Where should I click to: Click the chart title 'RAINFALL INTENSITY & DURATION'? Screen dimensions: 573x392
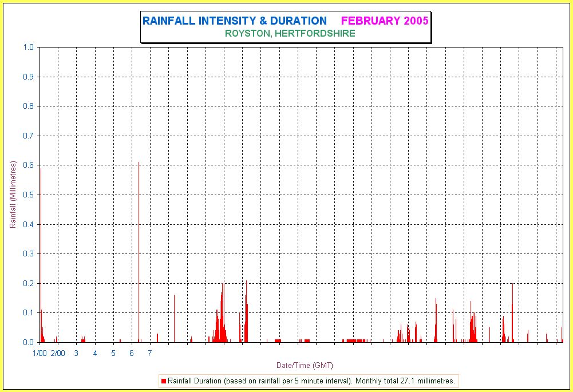click(235, 21)
